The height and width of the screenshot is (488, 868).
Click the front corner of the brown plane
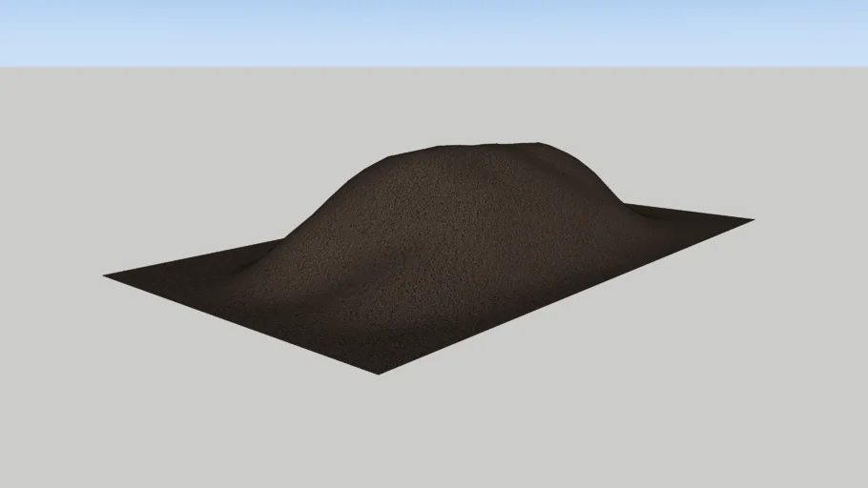pos(379,371)
